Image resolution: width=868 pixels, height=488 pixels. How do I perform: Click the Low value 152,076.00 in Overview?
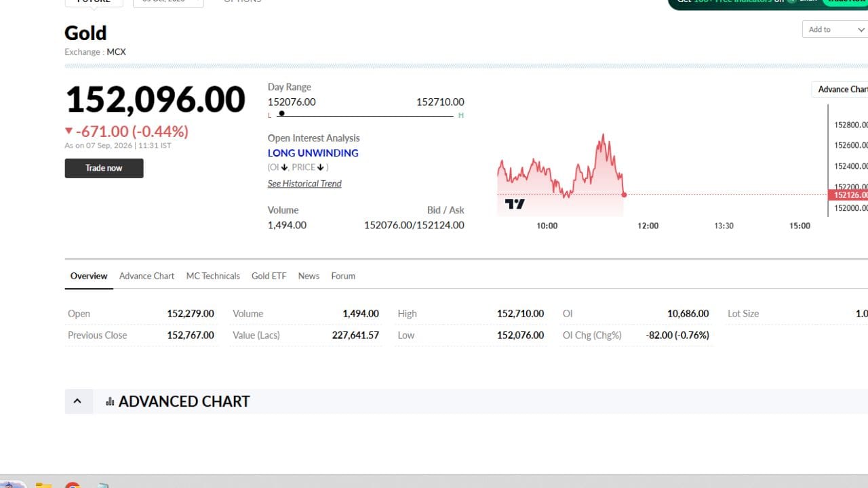pyautogui.click(x=520, y=335)
